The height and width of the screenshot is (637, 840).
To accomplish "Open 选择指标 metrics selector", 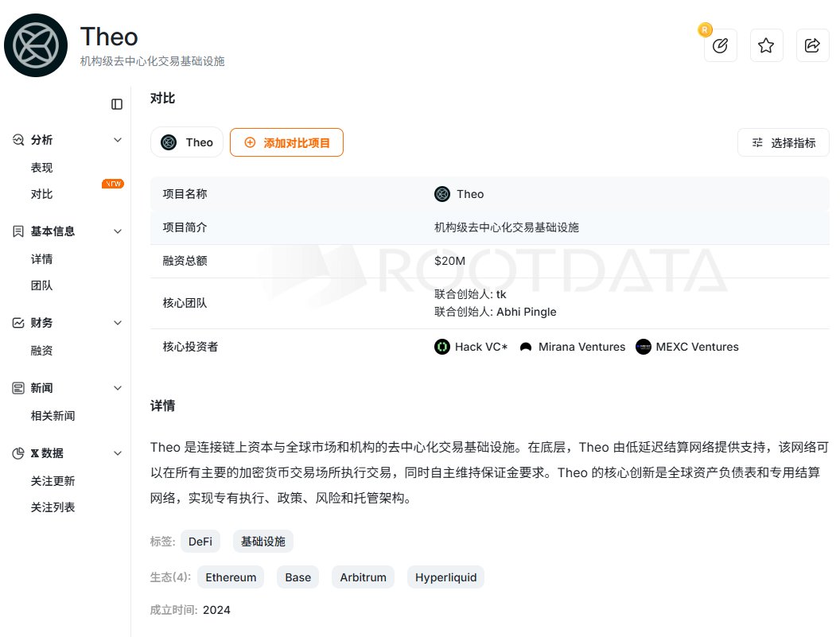I will [784, 142].
